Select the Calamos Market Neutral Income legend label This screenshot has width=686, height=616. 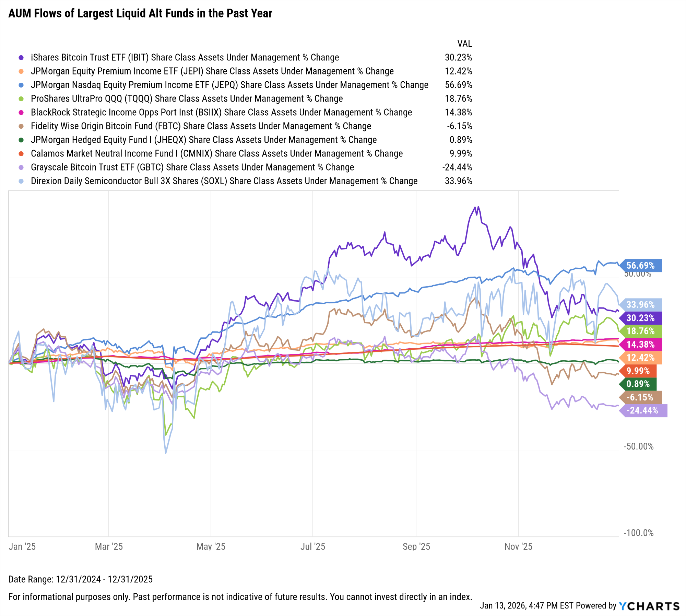pyautogui.click(x=216, y=154)
